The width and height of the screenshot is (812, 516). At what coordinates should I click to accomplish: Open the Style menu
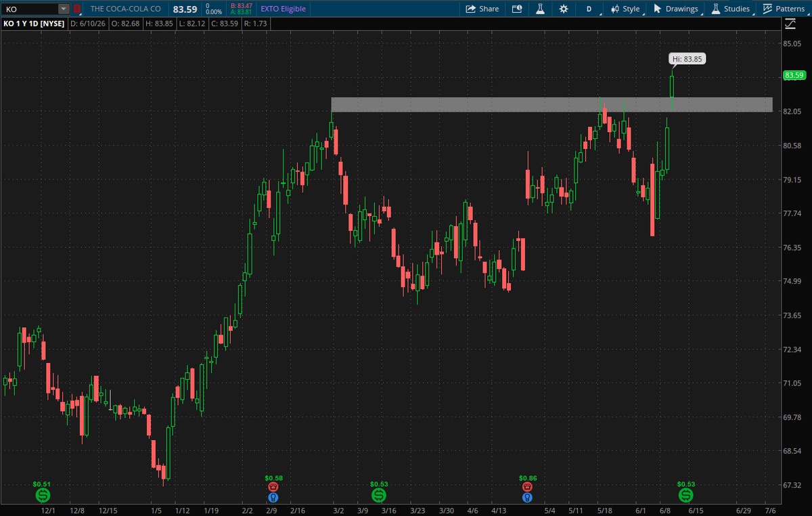pos(625,9)
